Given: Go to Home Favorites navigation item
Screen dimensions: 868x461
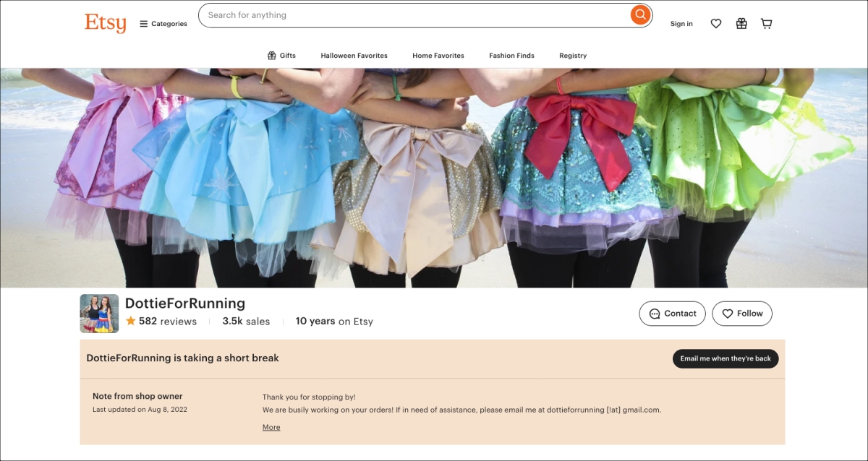Looking at the screenshot, I should pyautogui.click(x=438, y=56).
